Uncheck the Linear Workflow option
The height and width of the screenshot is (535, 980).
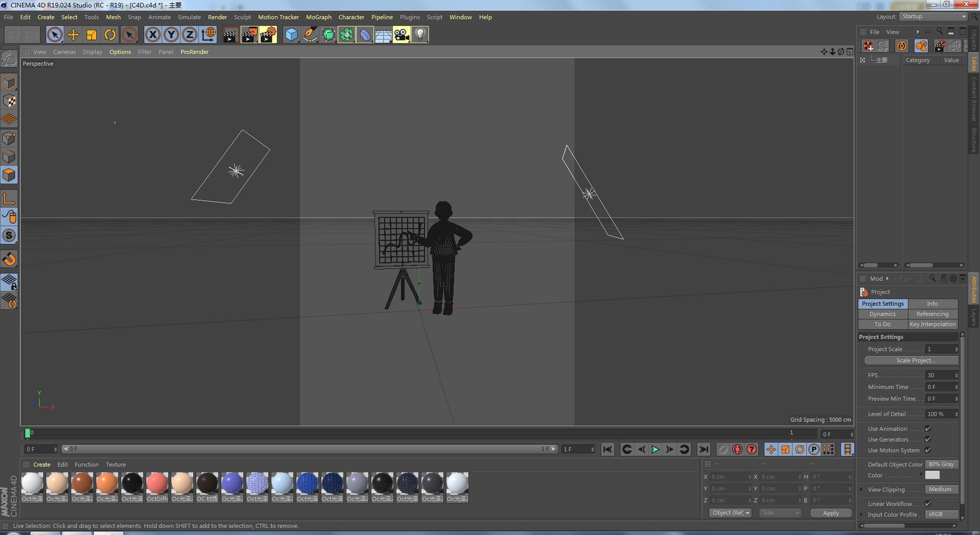click(928, 504)
